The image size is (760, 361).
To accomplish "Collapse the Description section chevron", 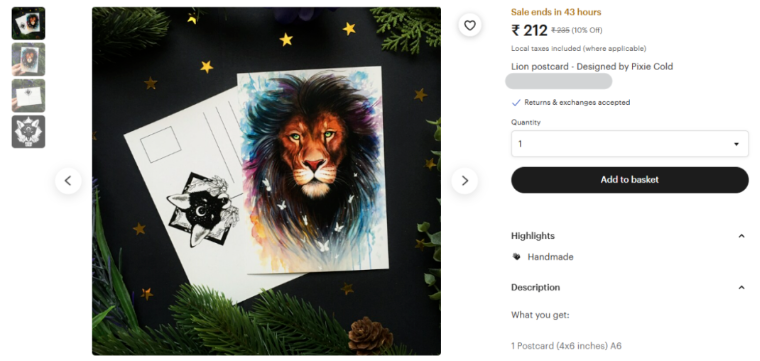I will (x=741, y=287).
